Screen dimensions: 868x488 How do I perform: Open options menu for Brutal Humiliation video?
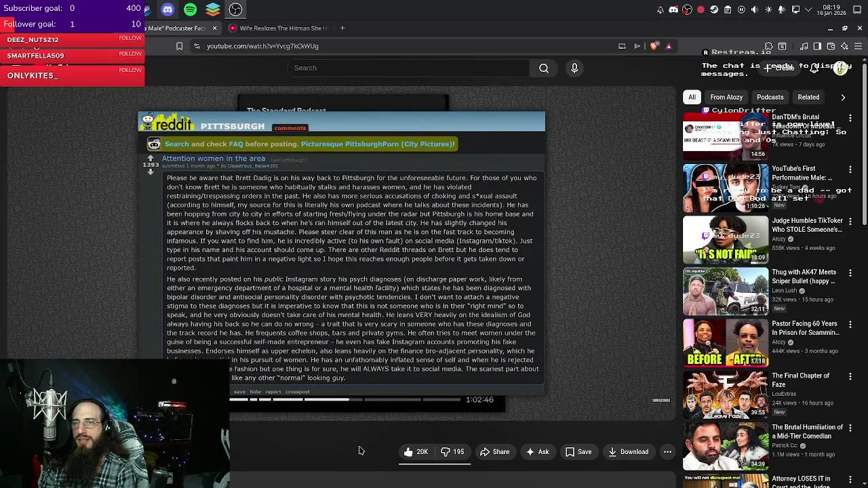point(850,428)
